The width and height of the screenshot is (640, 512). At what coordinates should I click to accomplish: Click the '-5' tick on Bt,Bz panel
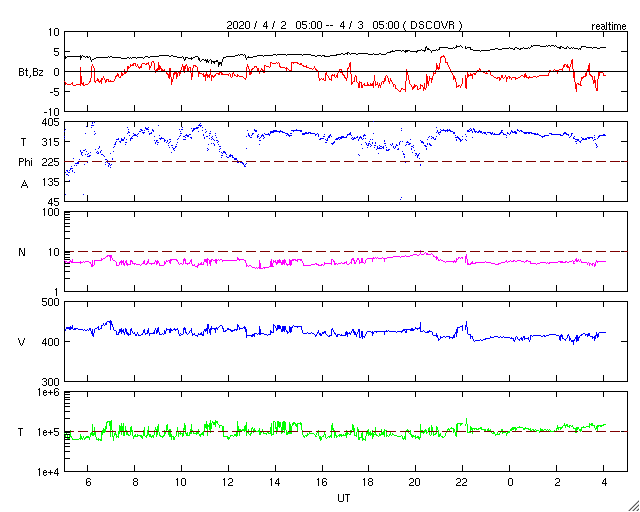(x=55, y=92)
